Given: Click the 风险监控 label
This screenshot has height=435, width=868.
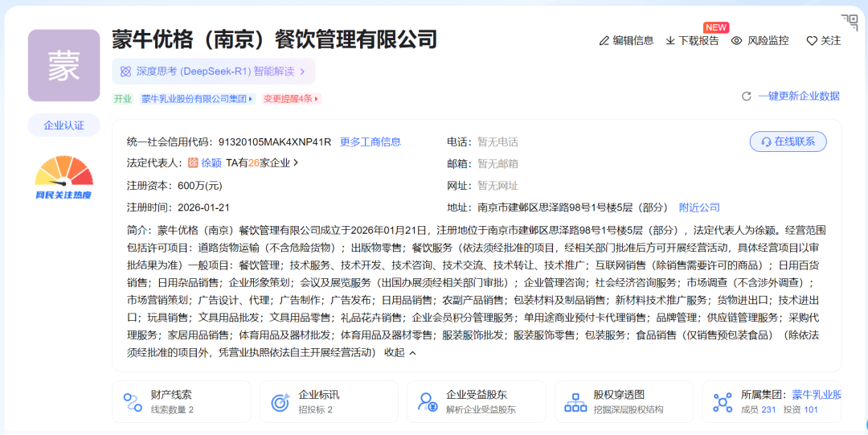Looking at the screenshot, I should [768, 40].
